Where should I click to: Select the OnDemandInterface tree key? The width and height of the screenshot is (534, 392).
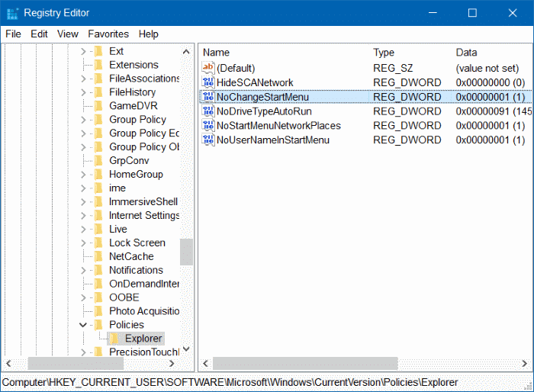[x=144, y=284]
